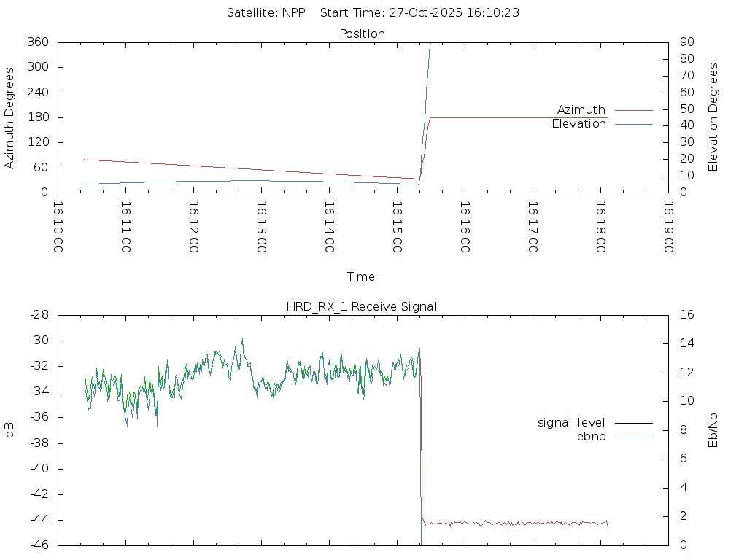747x560 pixels.
Task: Click the 360 tick on azimuth axis
Action: [x=37, y=42]
